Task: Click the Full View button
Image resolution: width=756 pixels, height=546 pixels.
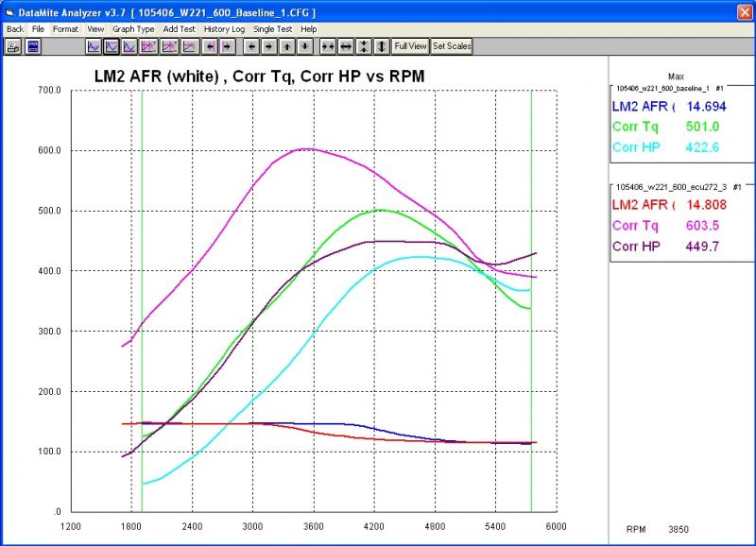Action: (410, 46)
